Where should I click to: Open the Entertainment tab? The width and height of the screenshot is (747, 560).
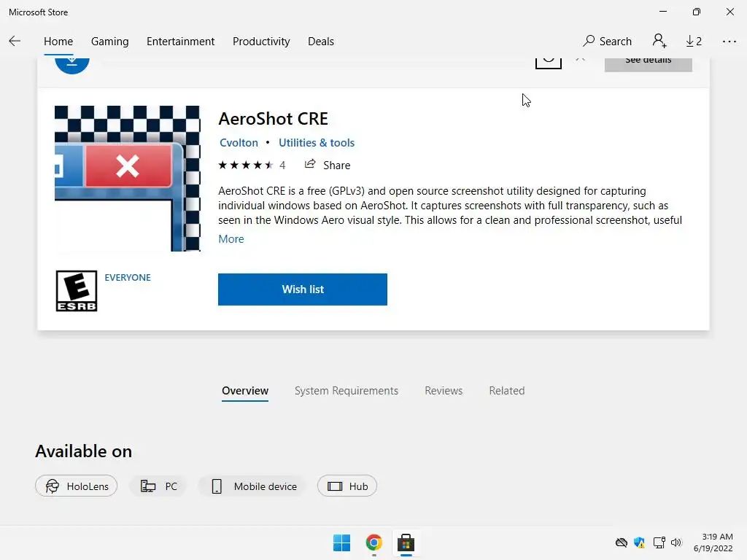[x=181, y=42]
